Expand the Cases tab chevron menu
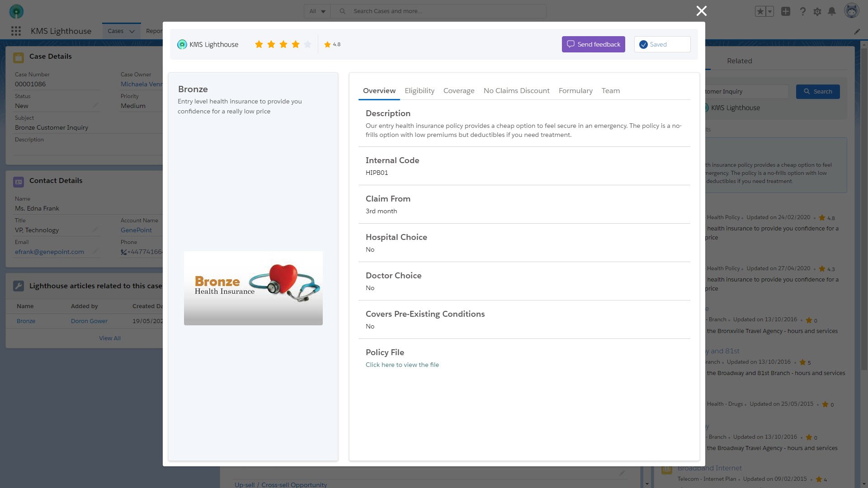The width and height of the screenshot is (868, 488). pos(132,31)
